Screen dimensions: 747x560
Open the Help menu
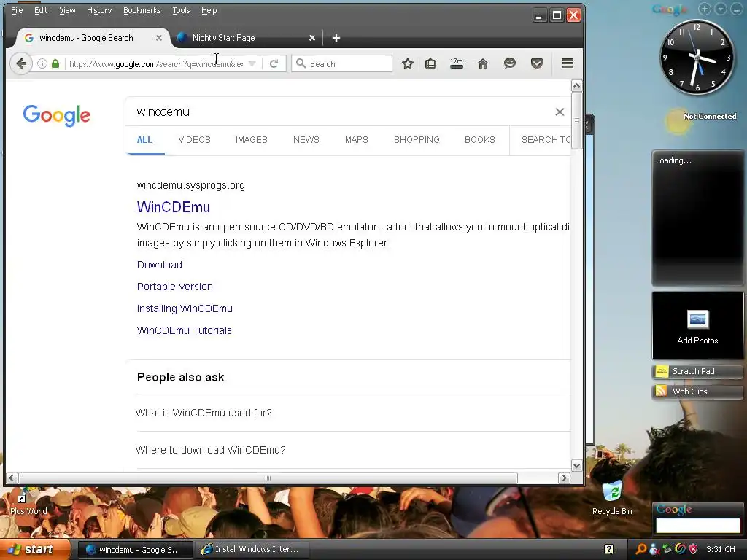[209, 10]
